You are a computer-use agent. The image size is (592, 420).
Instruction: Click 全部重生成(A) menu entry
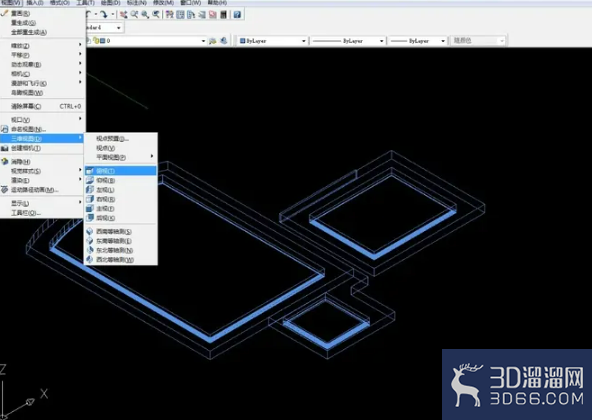(x=42, y=32)
